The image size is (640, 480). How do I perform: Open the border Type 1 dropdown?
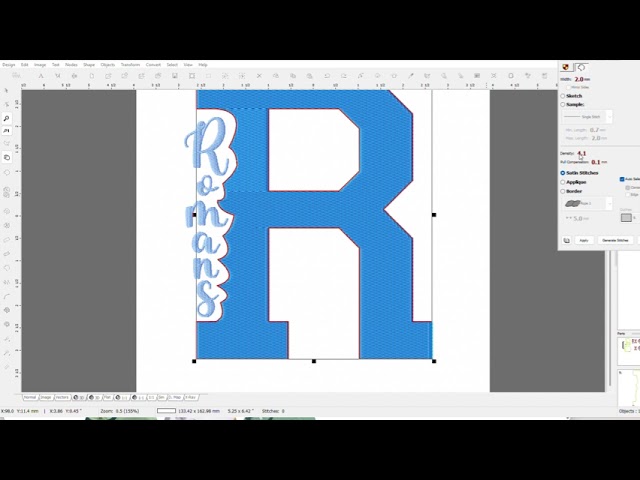[587, 203]
